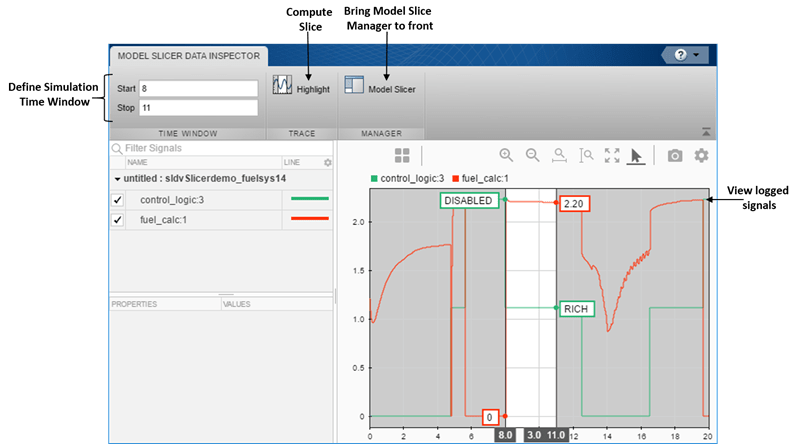800x444 pixels.
Task: Click the 2.20 data tip label
Action: [x=574, y=204]
